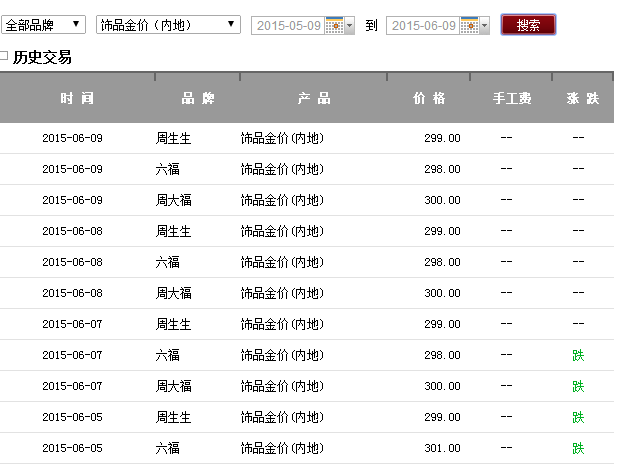The width and height of the screenshot is (618, 471).
Task: Click green 跌 in 2015-06-05 六福 row
Action: [x=578, y=448]
